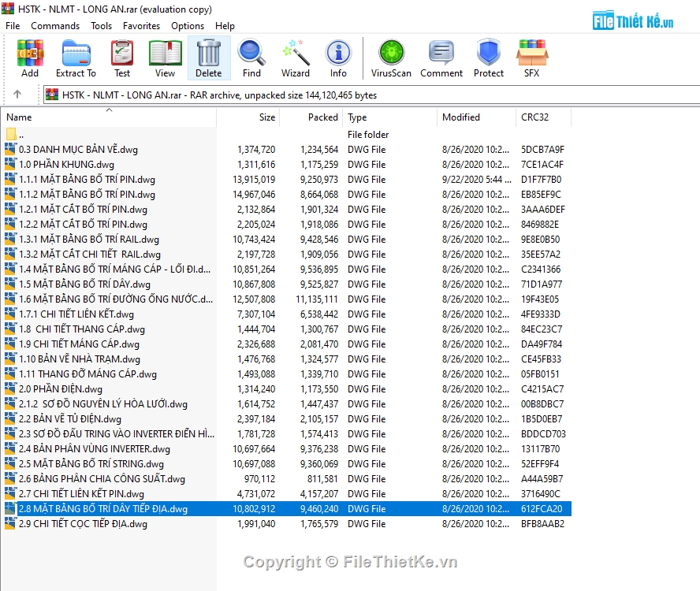The height and width of the screenshot is (591, 700).
Task: Open the File menu
Action: [x=13, y=26]
